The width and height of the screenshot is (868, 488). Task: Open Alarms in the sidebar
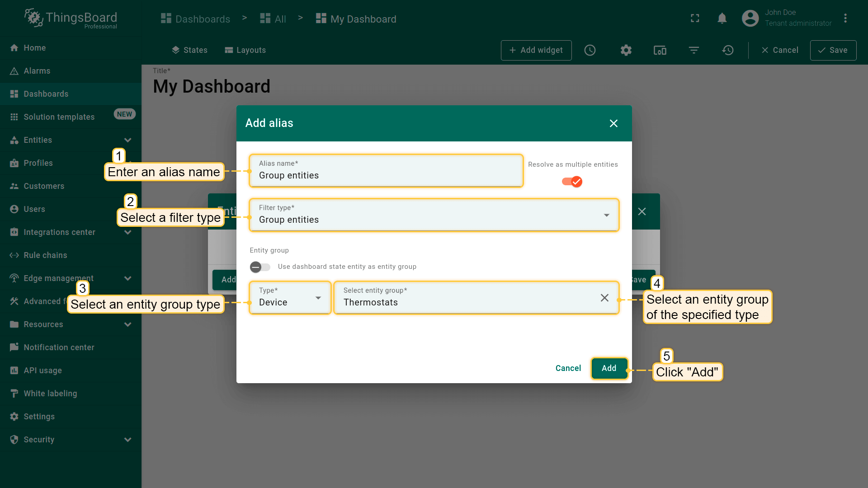point(37,71)
